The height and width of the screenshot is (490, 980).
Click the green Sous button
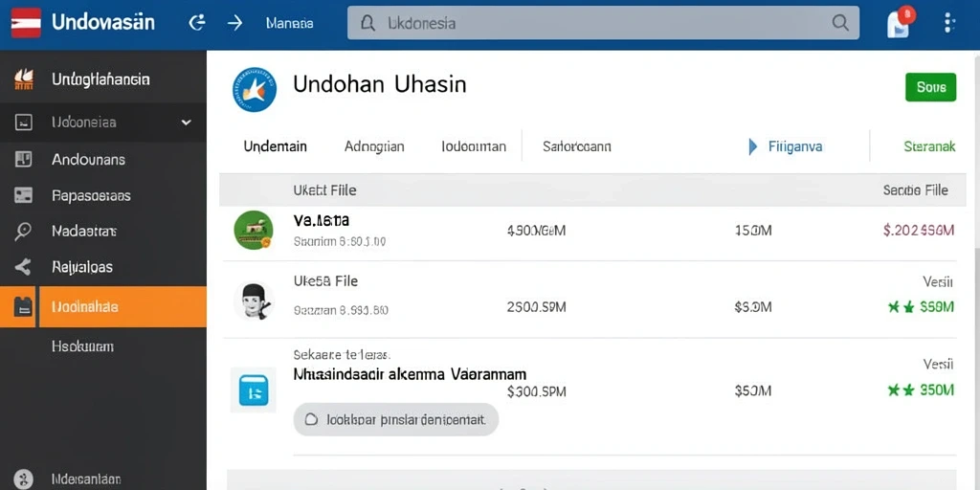(x=930, y=87)
